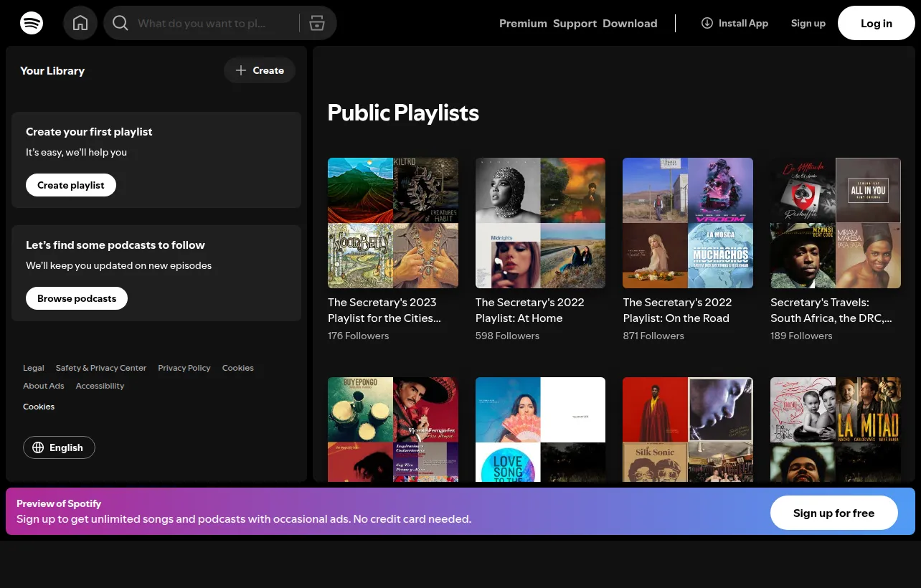The image size is (921, 588).
Task: Open playlist cover with Silk Sonic album
Action: click(x=688, y=429)
